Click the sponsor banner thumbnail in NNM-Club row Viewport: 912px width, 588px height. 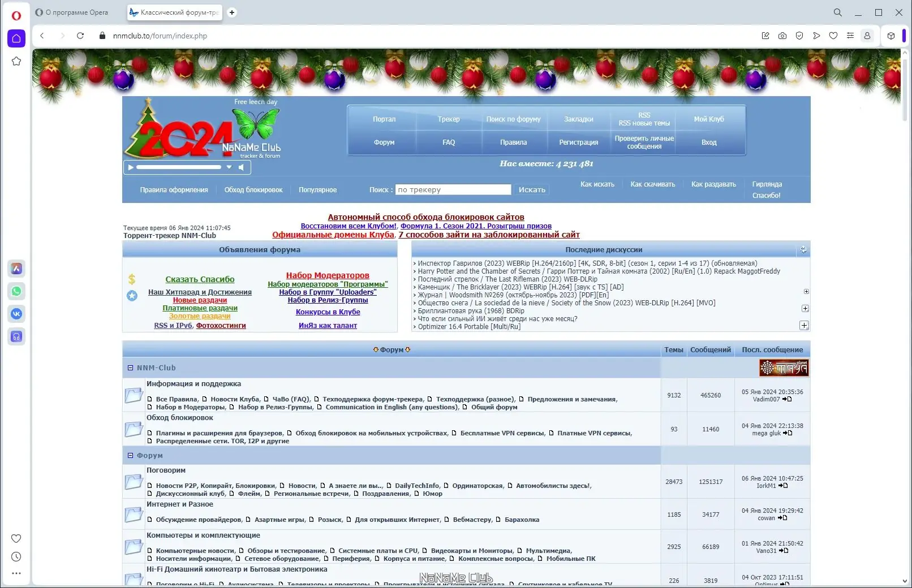pyautogui.click(x=784, y=367)
